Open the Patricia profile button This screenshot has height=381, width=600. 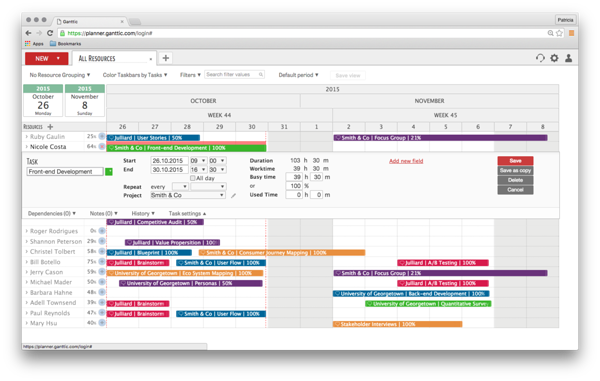[565, 20]
